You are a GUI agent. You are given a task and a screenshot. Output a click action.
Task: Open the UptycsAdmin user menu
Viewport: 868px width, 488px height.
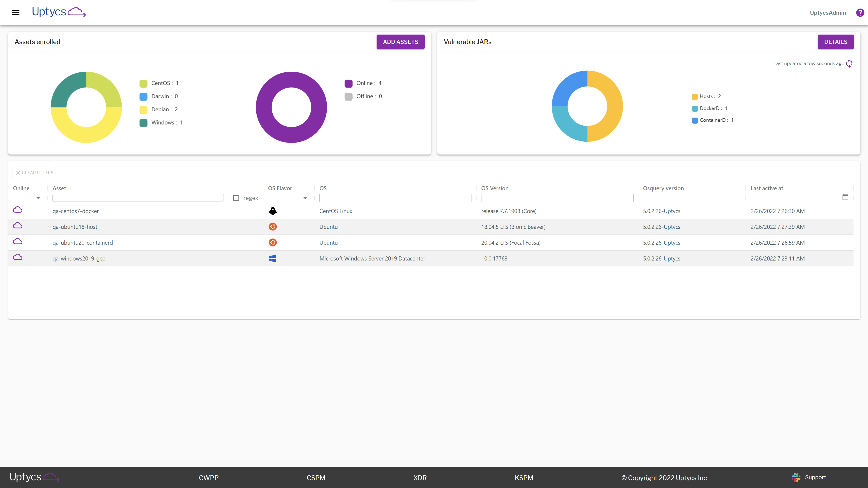828,13
